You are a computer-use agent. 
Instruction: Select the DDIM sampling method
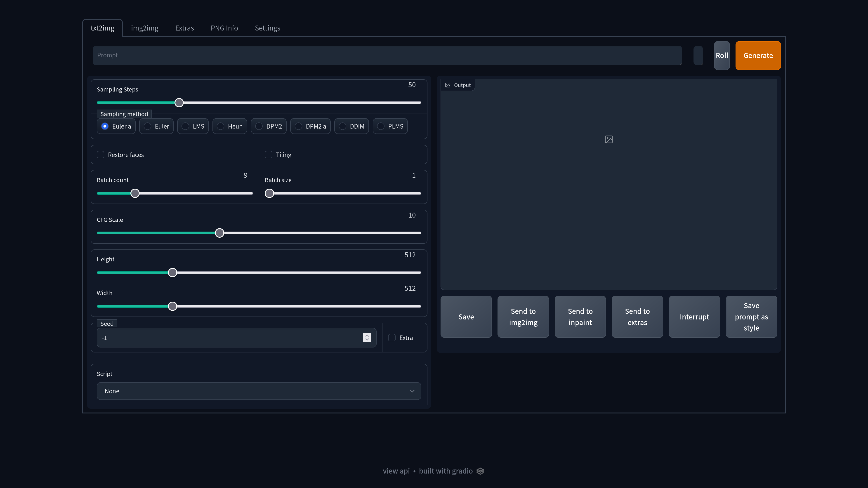(343, 126)
